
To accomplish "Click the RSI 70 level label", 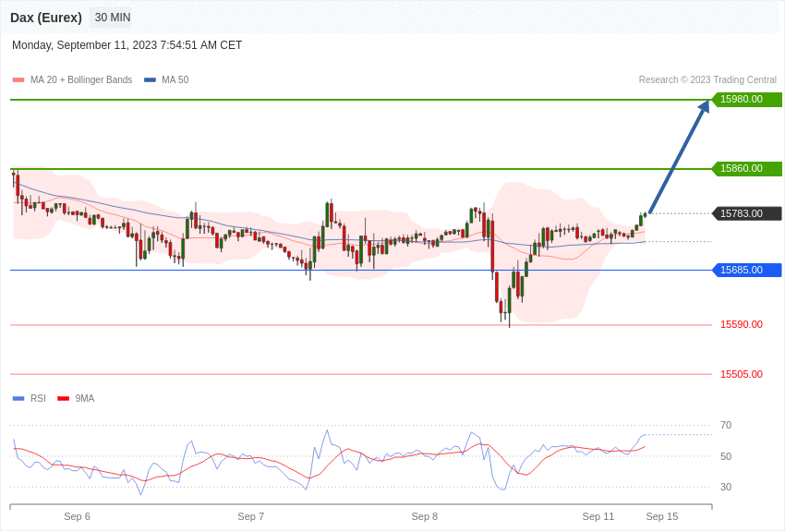I will click(x=726, y=425).
